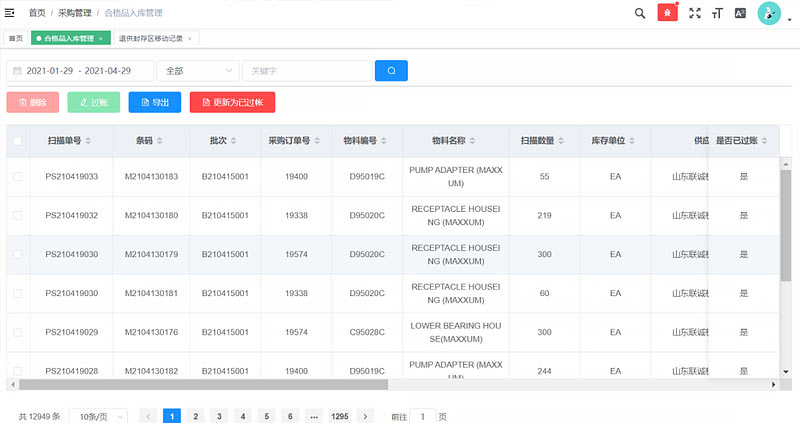Click the 关键字 keyword input field
Screen dimensions: 800x423
click(306, 71)
